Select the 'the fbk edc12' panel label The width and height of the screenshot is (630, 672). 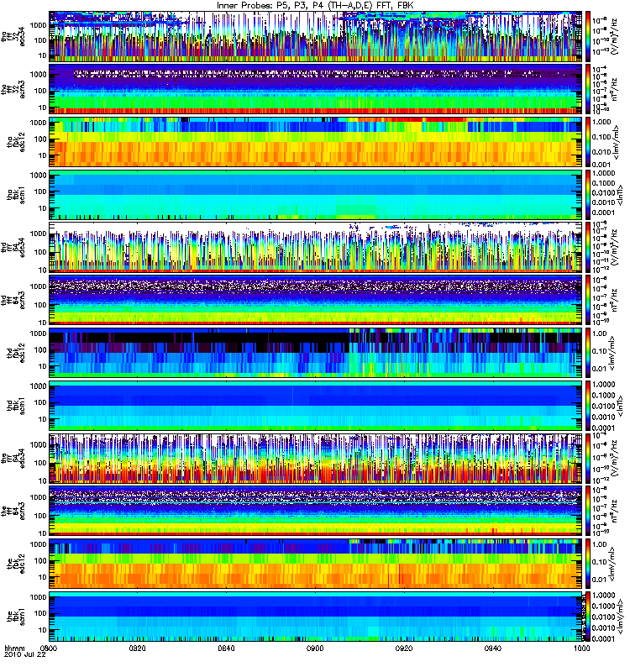(x=16, y=564)
